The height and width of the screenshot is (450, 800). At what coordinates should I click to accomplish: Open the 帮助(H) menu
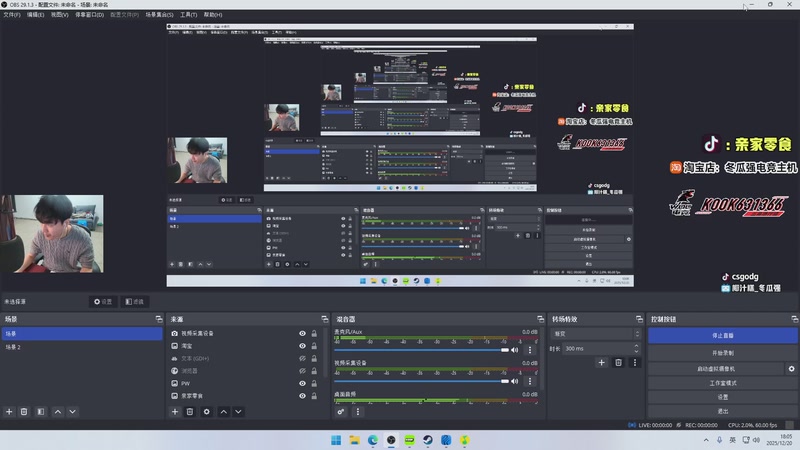[213, 15]
